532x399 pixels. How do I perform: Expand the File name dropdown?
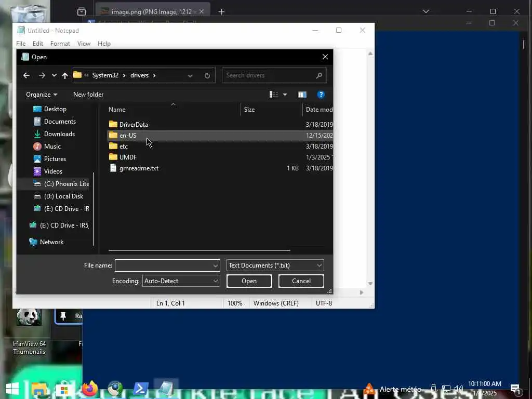click(x=216, y=265)
